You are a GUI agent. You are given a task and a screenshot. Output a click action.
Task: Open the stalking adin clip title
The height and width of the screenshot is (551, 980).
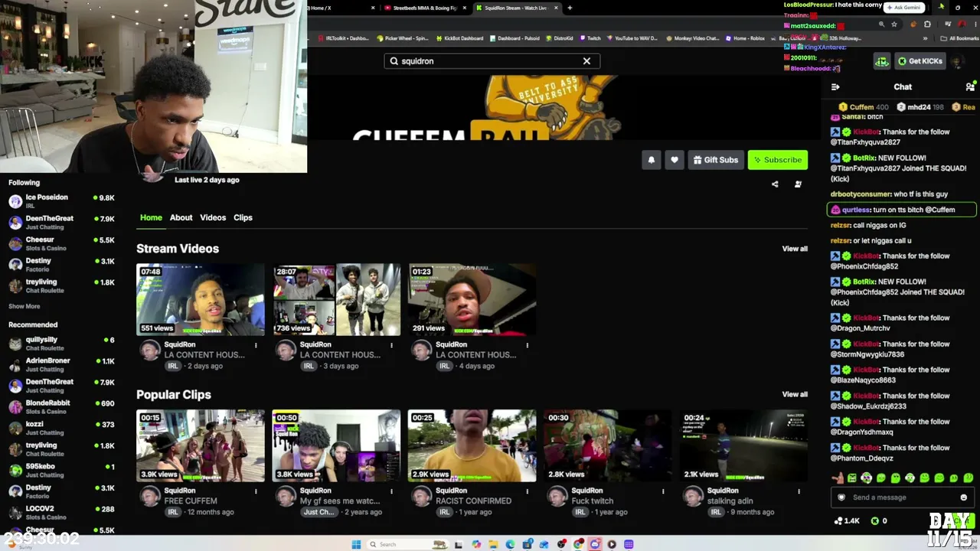click(x=730, y=501)
